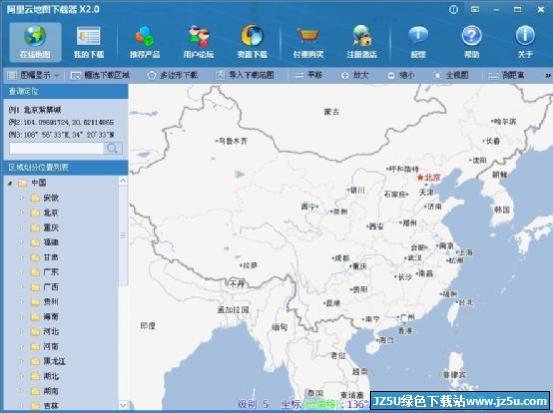
Task: Click the 缩小 zoom out tool
Action: click(400, 75)
